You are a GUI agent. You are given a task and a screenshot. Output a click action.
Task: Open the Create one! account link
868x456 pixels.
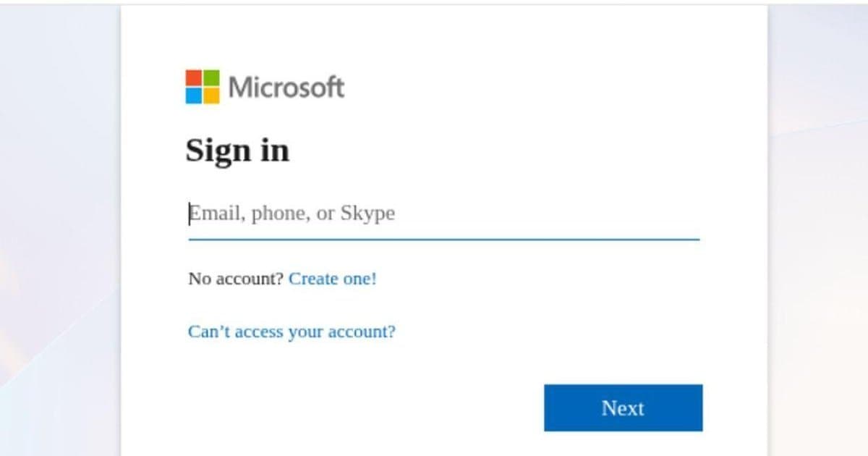pos(333,279)
